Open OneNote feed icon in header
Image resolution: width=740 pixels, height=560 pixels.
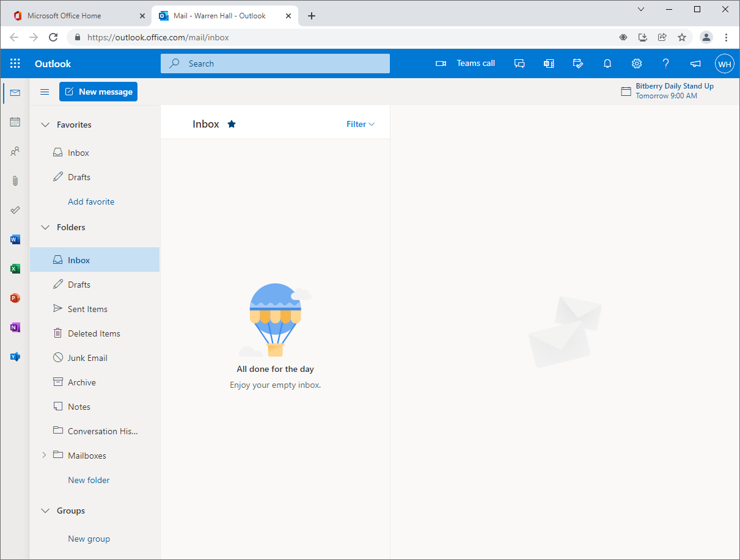click(x=549, y=64)
